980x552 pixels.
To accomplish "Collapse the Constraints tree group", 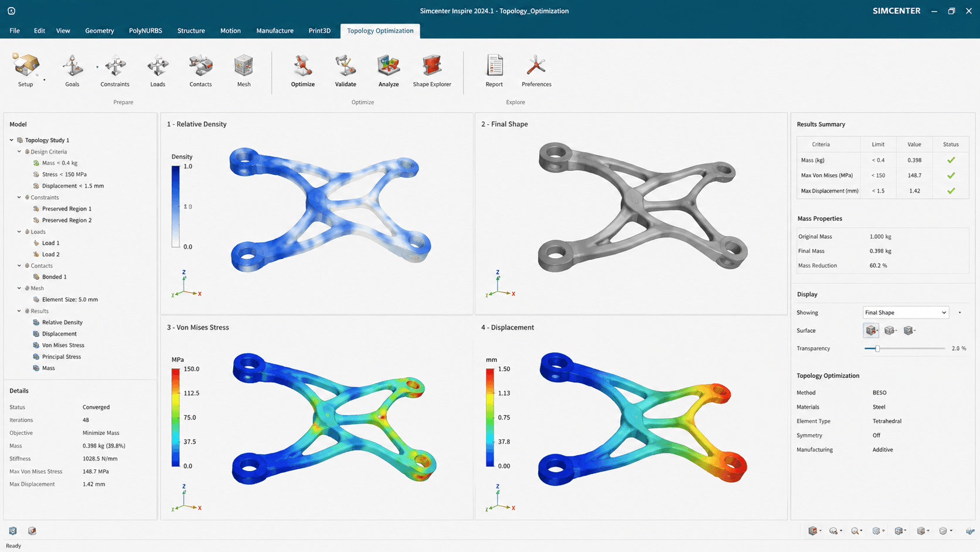I will click(19, 197).
